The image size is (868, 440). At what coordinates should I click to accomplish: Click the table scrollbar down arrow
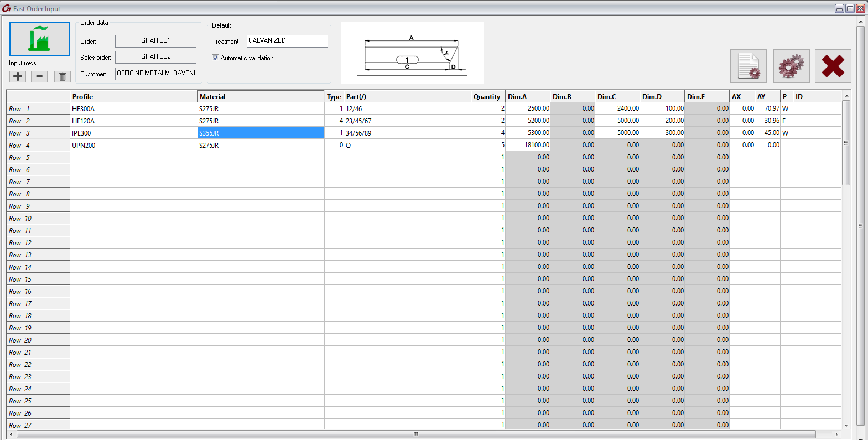tap(846, 425)
